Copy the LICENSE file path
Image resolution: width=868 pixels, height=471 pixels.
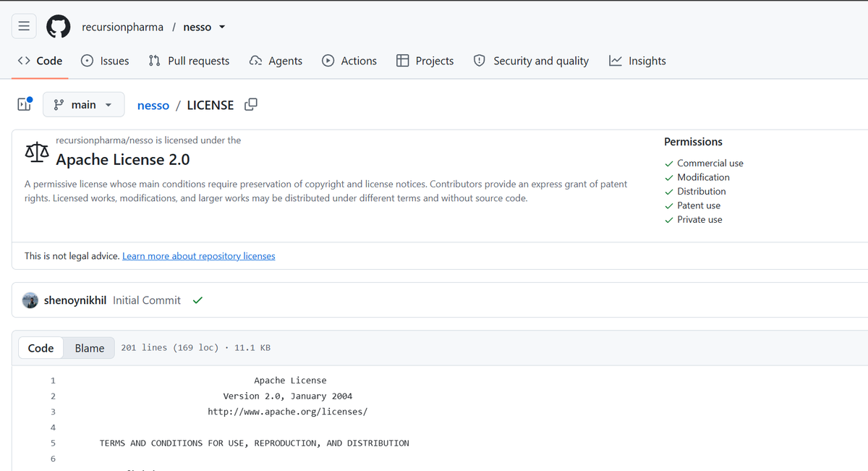click(x=250, y=104)
